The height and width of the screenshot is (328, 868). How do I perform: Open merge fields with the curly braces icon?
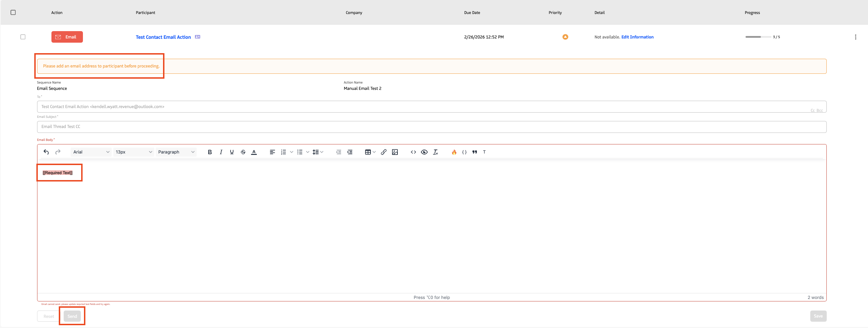(464, 152)
